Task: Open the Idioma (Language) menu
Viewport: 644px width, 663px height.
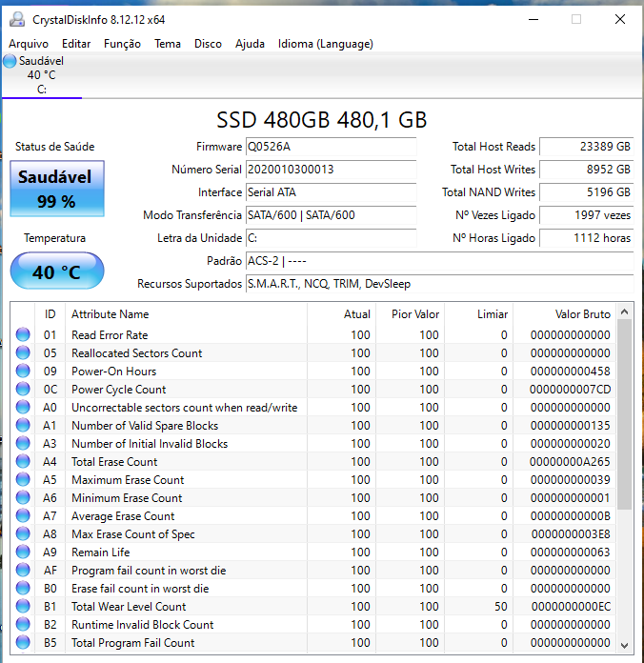Action: [x=325, y=44]
